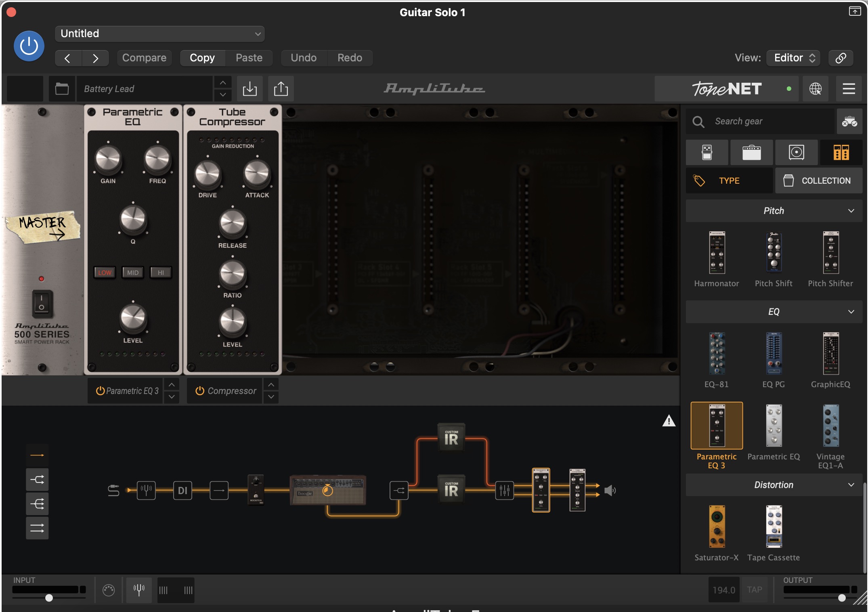
Task: Go to next plugin setting arrow
Action: [95, 58]
